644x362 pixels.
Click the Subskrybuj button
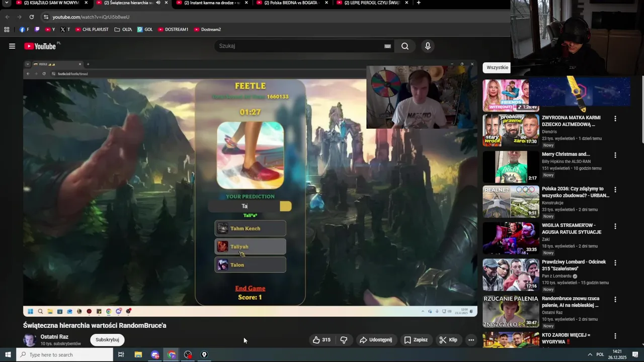coord(107,340)
